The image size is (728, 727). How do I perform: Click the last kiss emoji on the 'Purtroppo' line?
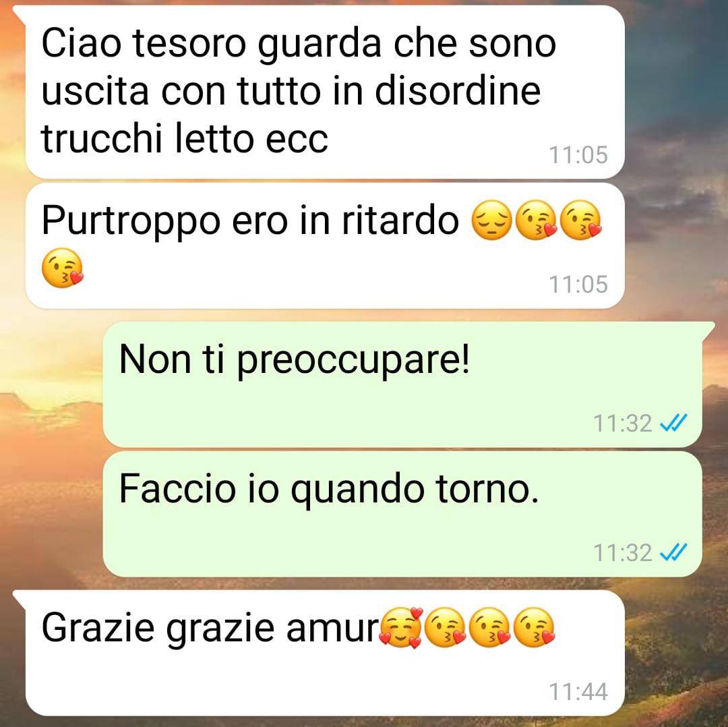pos(581,220)
